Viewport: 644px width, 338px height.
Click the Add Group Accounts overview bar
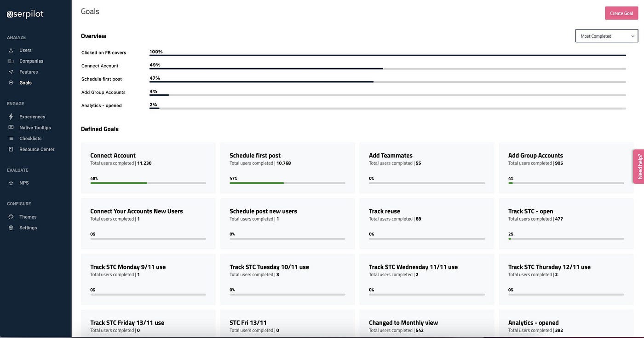[388, 95]
